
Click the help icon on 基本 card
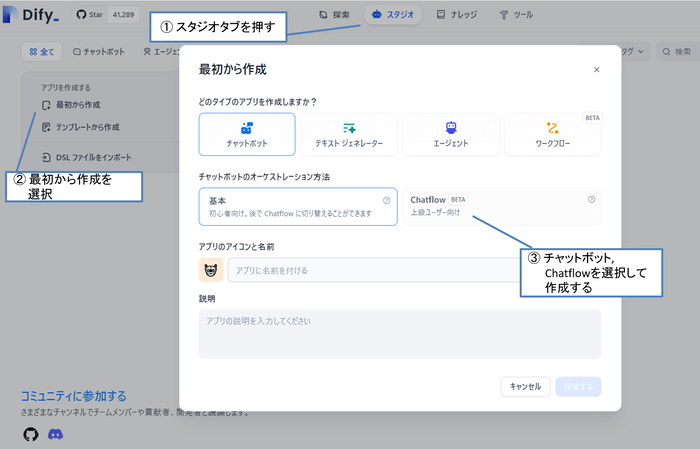(387, 200)
